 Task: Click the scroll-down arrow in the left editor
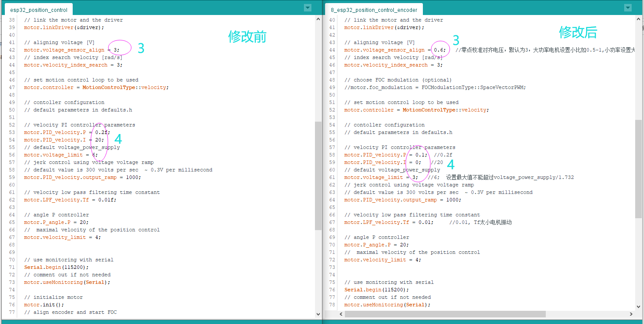point(318,314)
